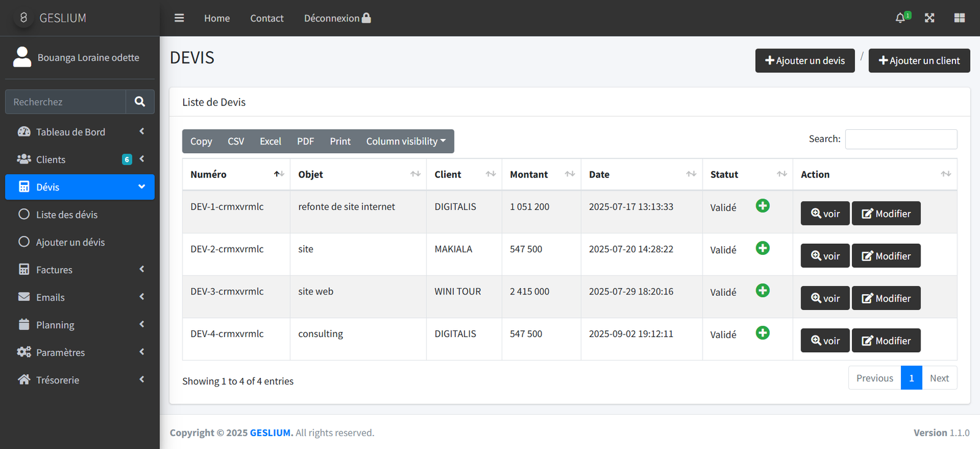Click green plus icon for DEV-3-crmxvrmlc
The image size is (980, 449).
point(763,291)
